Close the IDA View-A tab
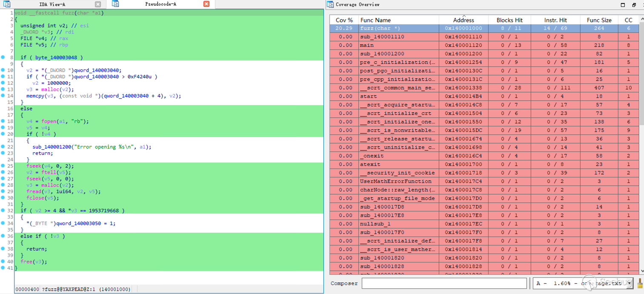The width and height of the screenshot is (644, 294). click(x=98, y=4)
